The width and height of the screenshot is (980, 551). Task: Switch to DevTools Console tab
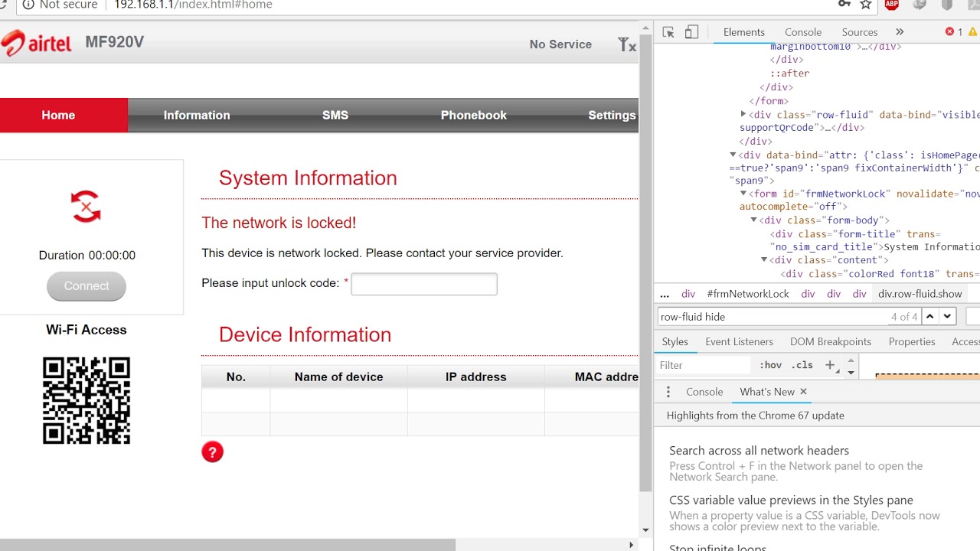[803, 32]
